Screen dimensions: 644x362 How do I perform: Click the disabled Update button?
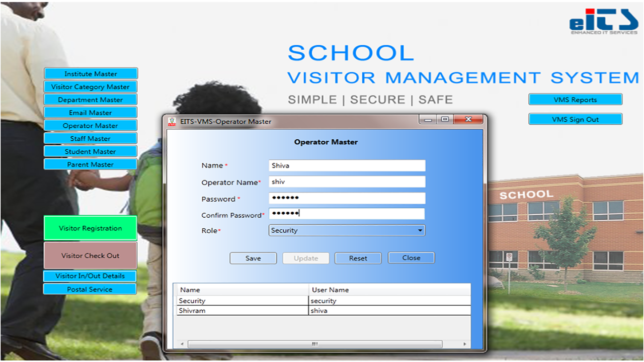(306, 258)
